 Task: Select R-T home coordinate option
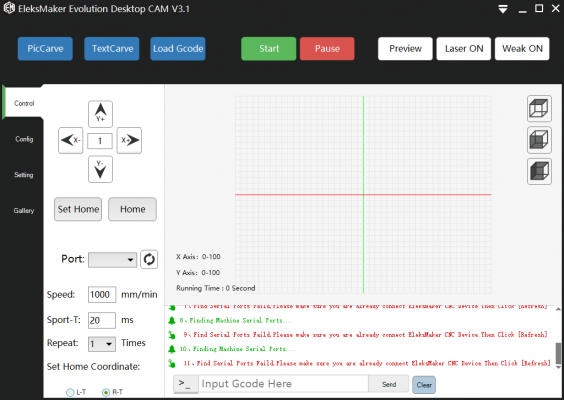pyautogui.click(x=112, y=392)
